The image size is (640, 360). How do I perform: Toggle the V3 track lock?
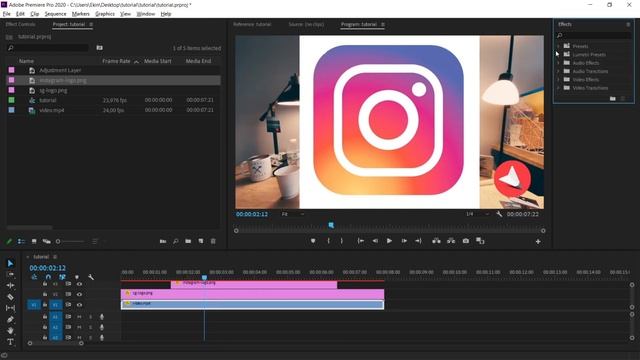pyautogui.click(x=45, y=284)
